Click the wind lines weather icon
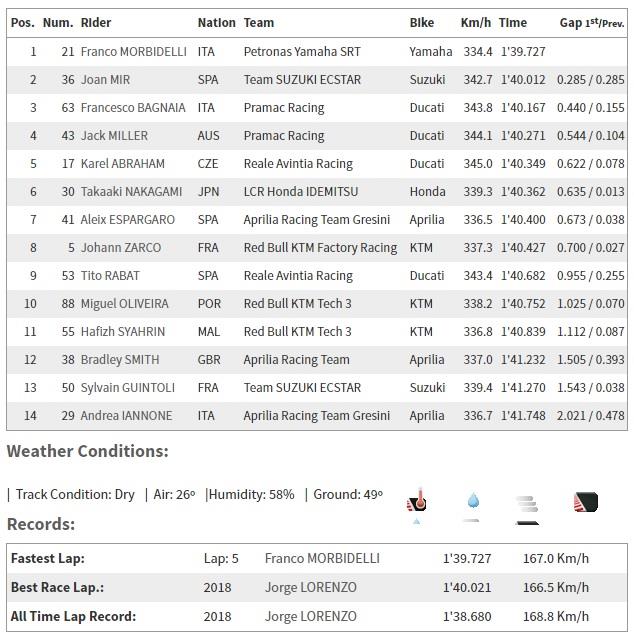The width and height of the screenshot is (634, 640). [x=527, y=504]
